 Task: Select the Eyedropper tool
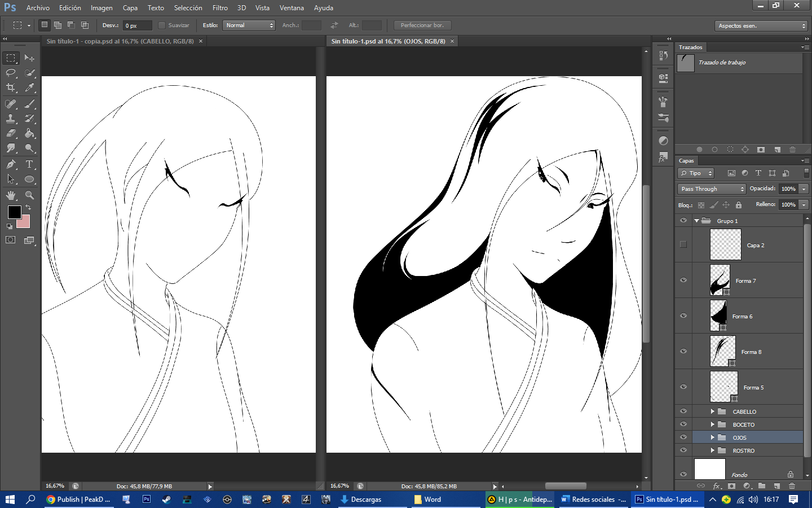29,87
